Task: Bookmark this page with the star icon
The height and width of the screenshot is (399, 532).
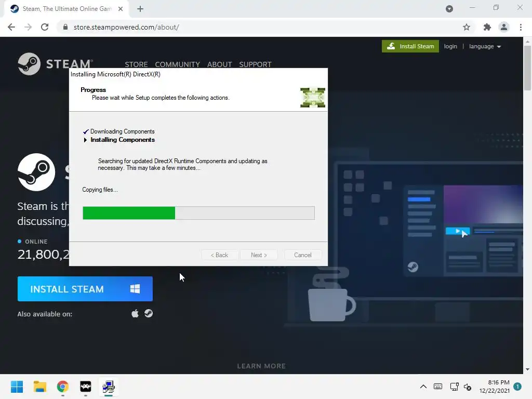Action: [x=467, y=27]
